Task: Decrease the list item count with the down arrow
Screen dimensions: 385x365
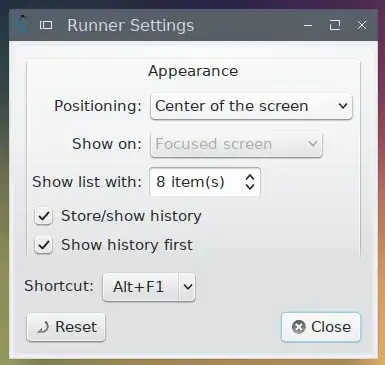Action: coord(250,187)
